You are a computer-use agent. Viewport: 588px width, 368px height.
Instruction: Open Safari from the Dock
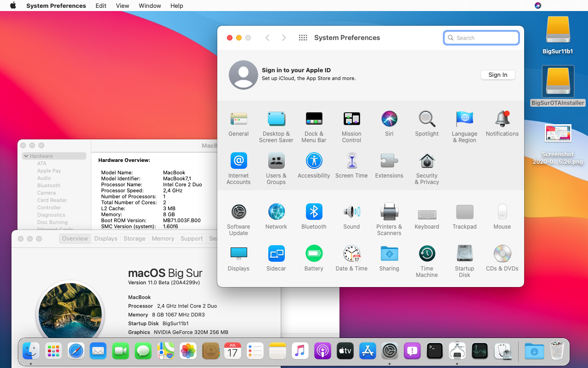(76, 351)
